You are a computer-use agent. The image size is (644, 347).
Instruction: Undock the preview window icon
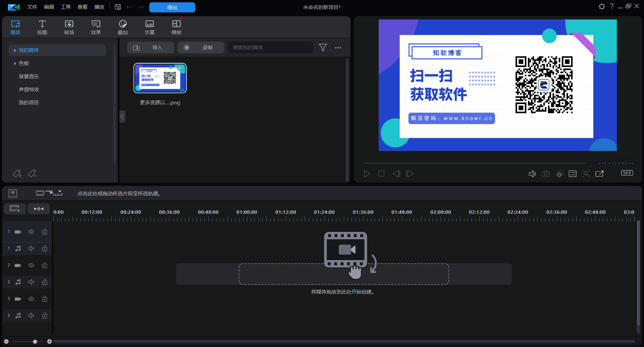(x=599, y=174)
